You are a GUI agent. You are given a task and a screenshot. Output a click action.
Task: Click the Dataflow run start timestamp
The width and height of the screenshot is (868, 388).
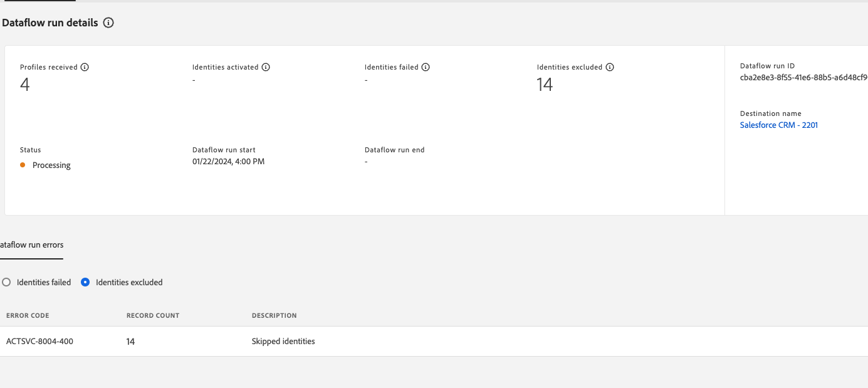[228, 161]
